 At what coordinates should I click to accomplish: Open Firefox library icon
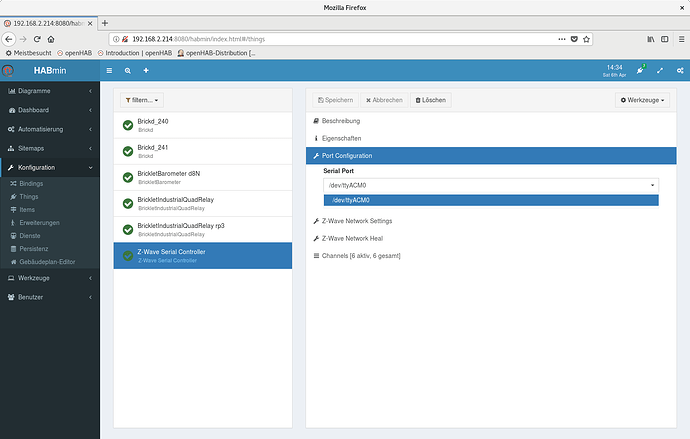tap(651, 39)
